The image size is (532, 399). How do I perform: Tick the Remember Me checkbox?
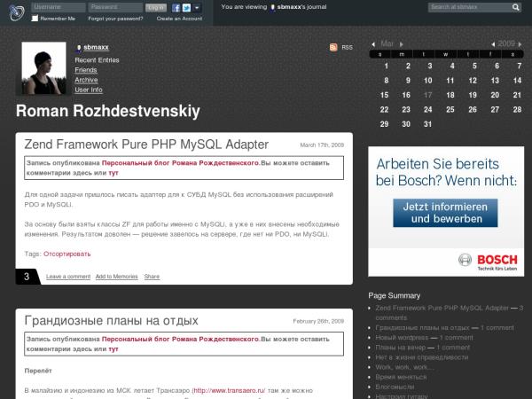[x=35, y=19]
